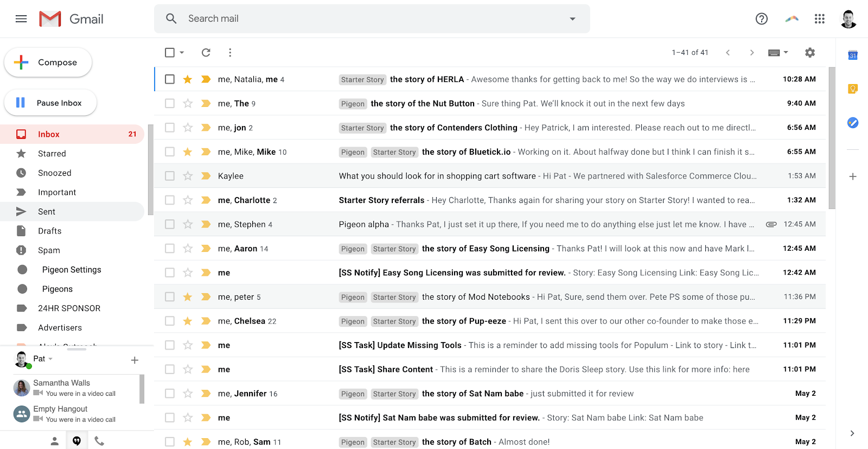Open the 24HR SPONSOR label
This screenshot has width=868, height=449.
point(73,308)
